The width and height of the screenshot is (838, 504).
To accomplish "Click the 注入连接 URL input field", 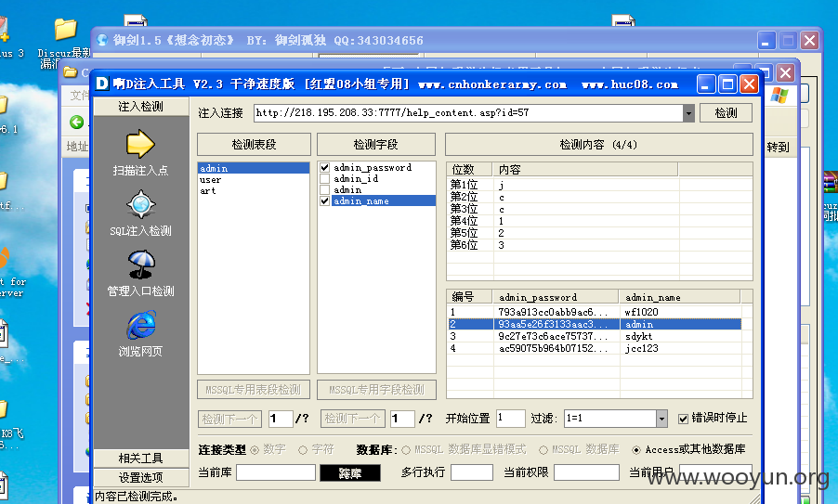I will point(468,113).
